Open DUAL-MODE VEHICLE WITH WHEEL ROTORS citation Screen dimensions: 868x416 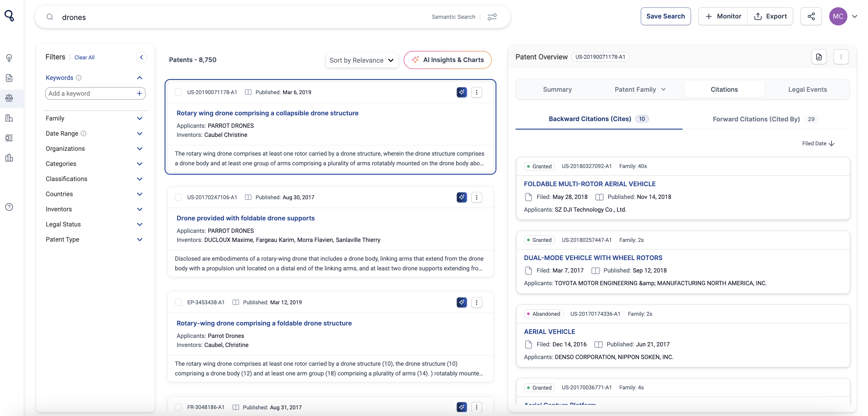[x=593, y=258]
